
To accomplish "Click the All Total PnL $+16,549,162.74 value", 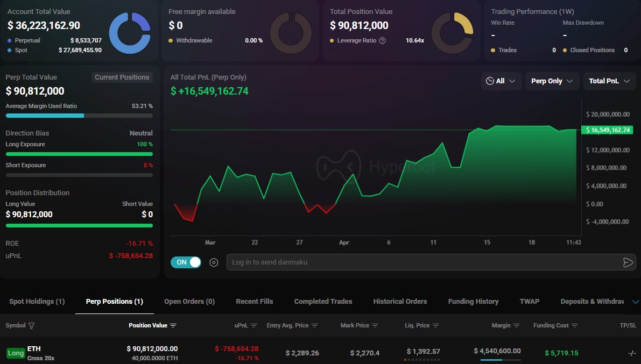I will 209,91.
